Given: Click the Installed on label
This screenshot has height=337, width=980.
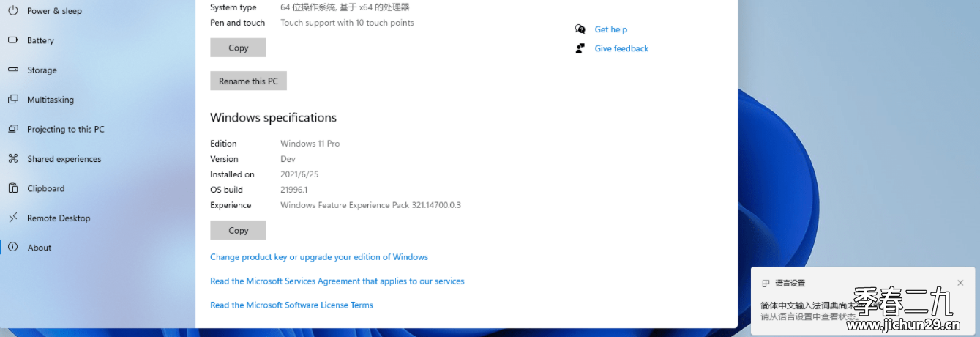Looking at the screenshot, I should click(232, 174).
